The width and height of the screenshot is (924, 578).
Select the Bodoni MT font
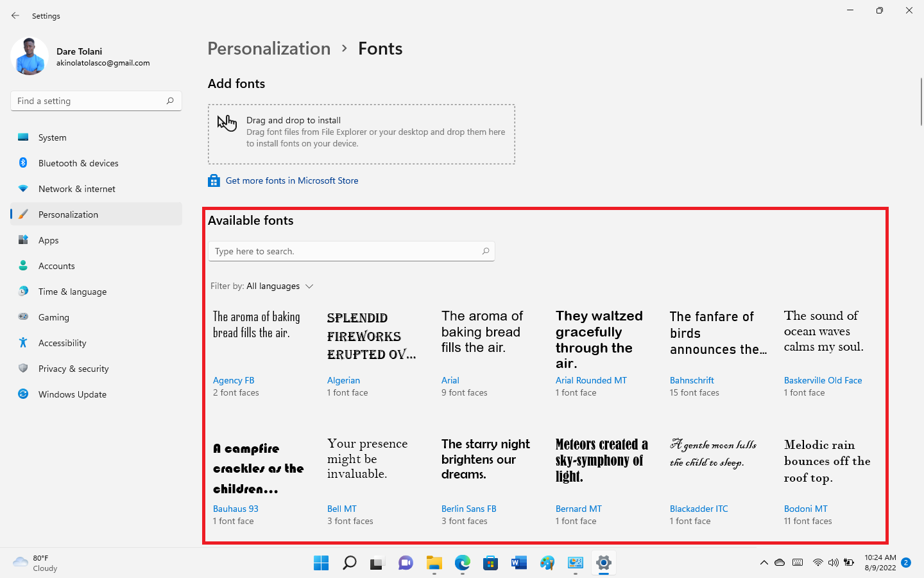point(805,509)
